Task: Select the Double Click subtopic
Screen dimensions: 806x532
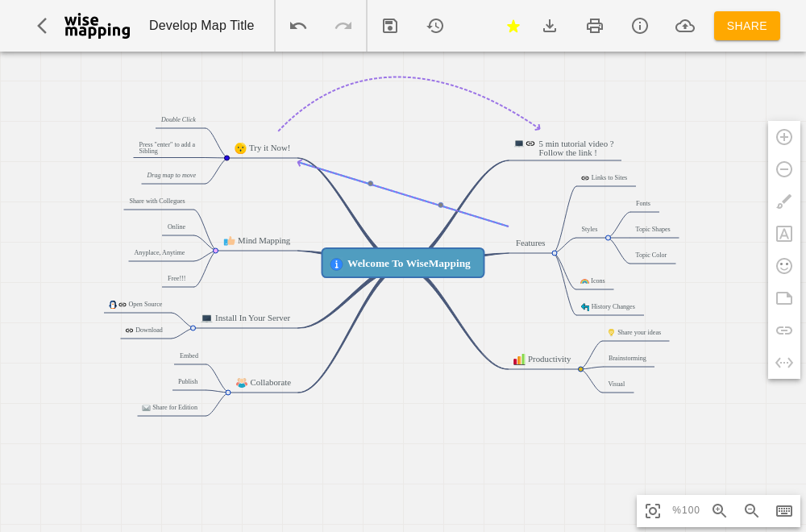Action: pos(178,120)
